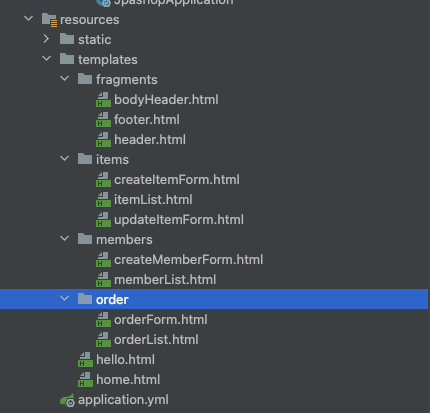This screenshot has width=430, height=413.
Task: Click the order folder icon
Action: (85, 299)
